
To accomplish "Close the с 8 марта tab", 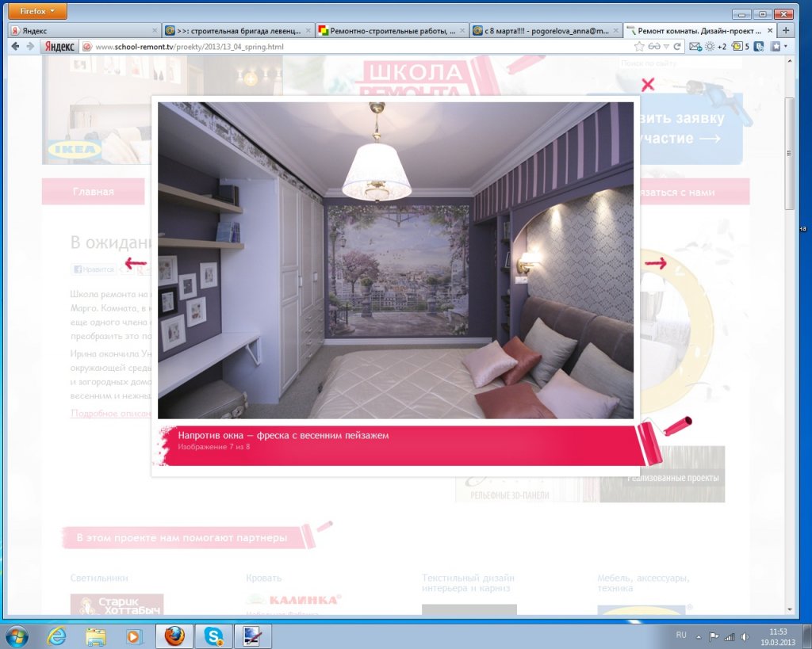I will pos(615,31).
